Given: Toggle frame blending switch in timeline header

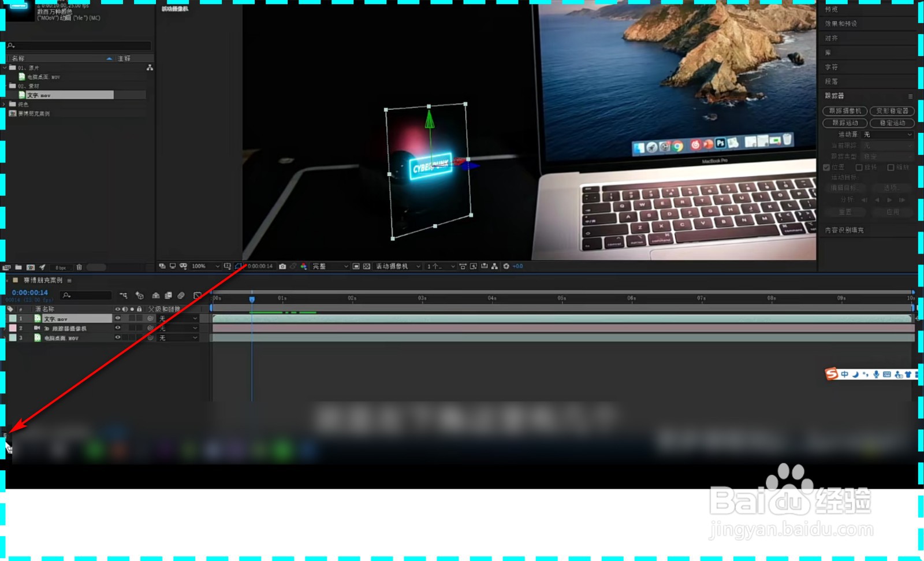Looking at the screenshot, I should (168, 295).
